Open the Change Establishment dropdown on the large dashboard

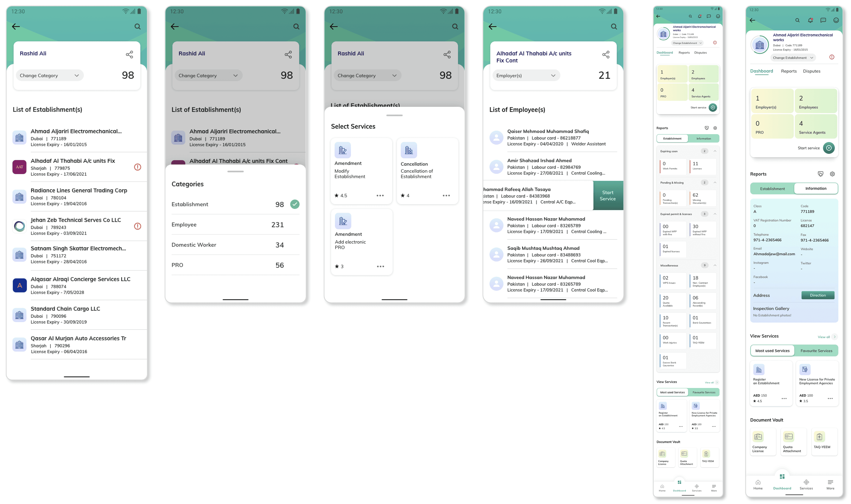tap(793, 58)
